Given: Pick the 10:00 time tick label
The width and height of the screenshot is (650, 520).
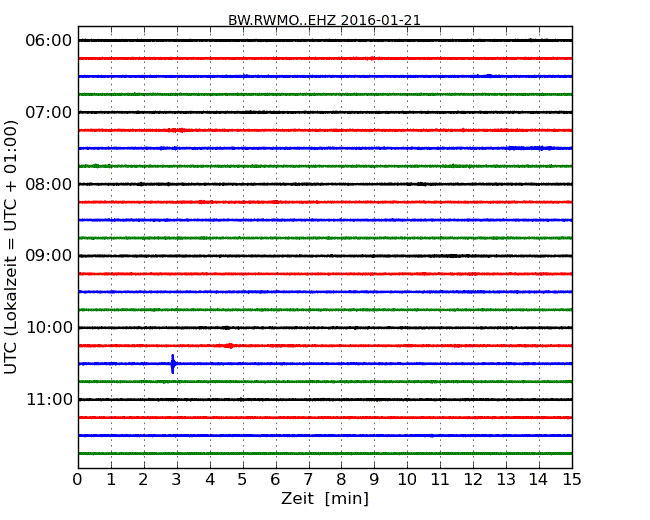Looking at the screenshot, I should [49, 328].
